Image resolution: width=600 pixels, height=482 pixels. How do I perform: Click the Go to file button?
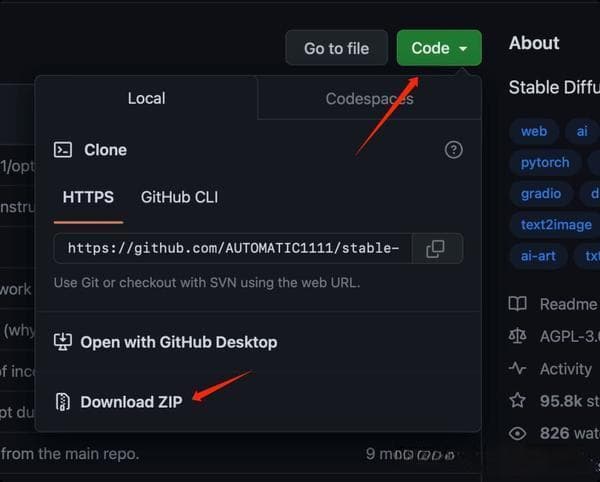[336, 48]
